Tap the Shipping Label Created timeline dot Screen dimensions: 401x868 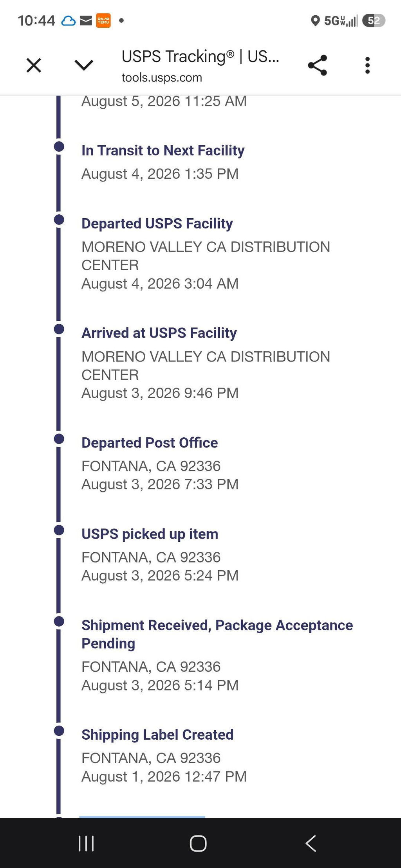pyautogui.click(x=59, y=731)
